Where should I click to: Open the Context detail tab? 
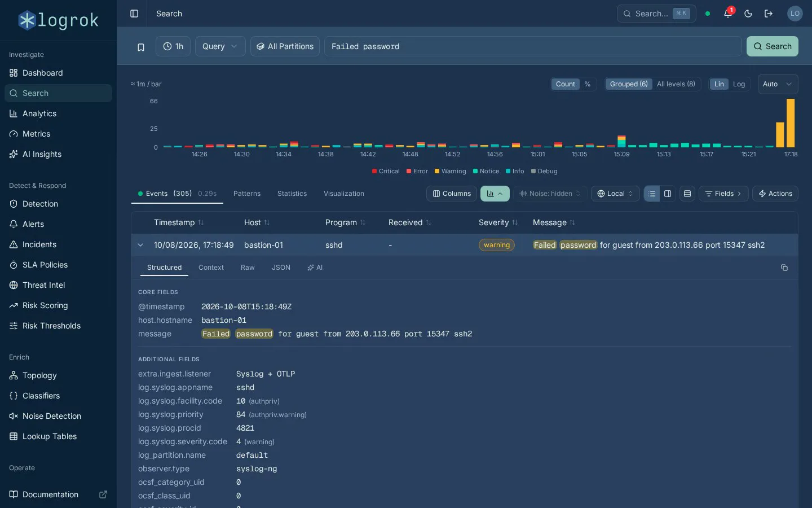point(211,268)
